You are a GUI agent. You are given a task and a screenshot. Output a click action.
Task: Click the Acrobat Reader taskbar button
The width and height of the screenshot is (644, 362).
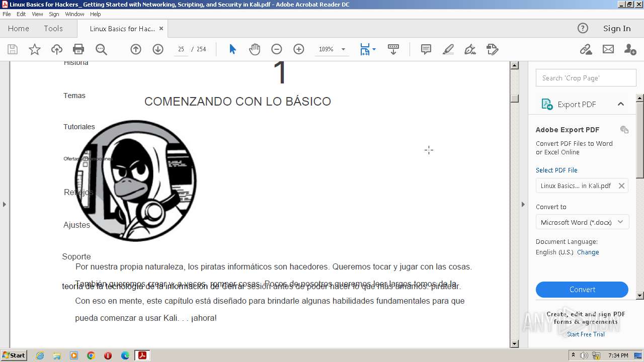pos(142,355)
